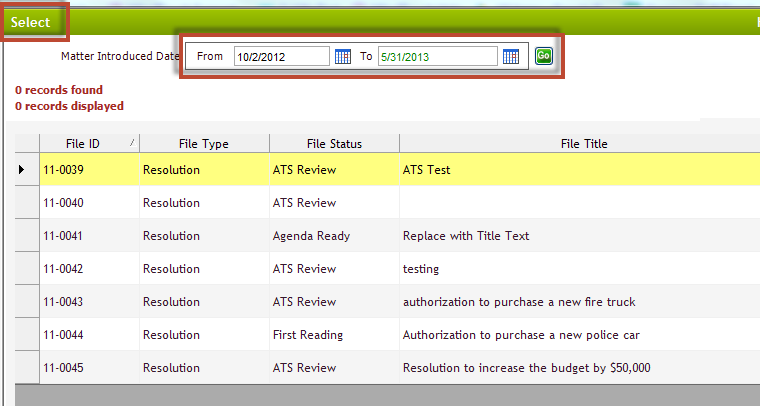Click the To date input field
This screenshot has width=760, height=406.
click(x=437, y=57)
